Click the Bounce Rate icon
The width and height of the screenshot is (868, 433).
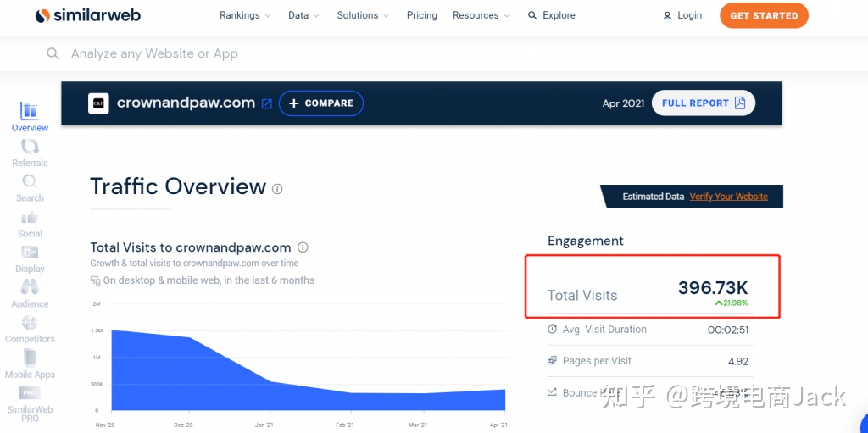[x=552, y=392]
